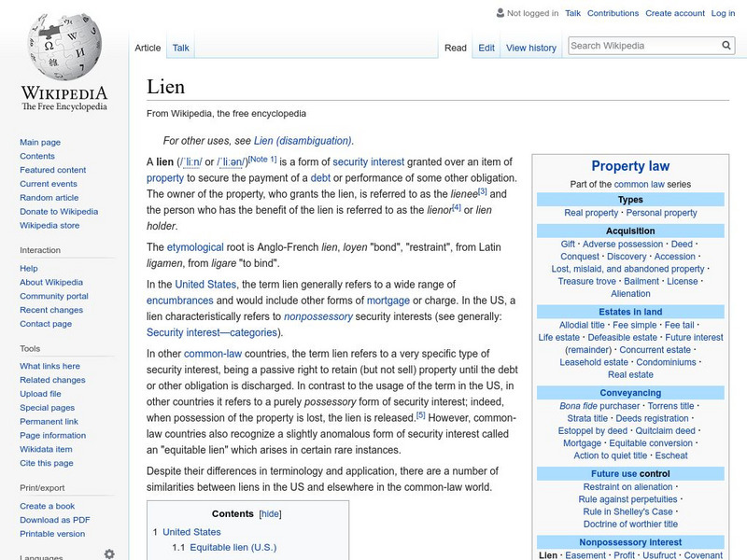Click the search magnifier icon
The width and height of the screenshot is (747, 560).
click(726, 45)
